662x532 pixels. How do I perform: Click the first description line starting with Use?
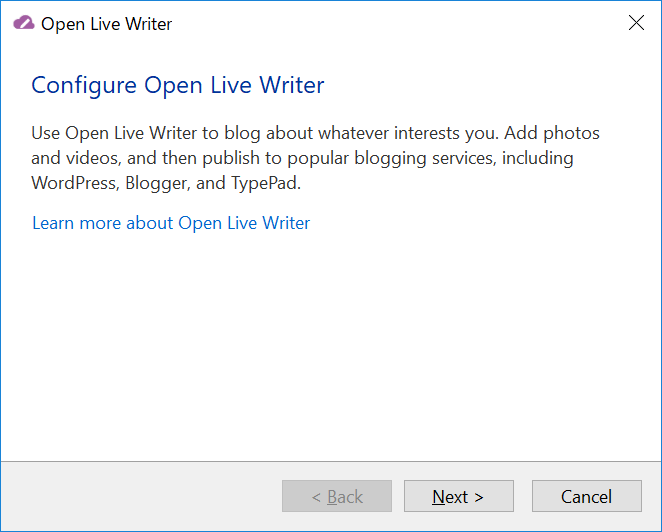tap(315, 133)
